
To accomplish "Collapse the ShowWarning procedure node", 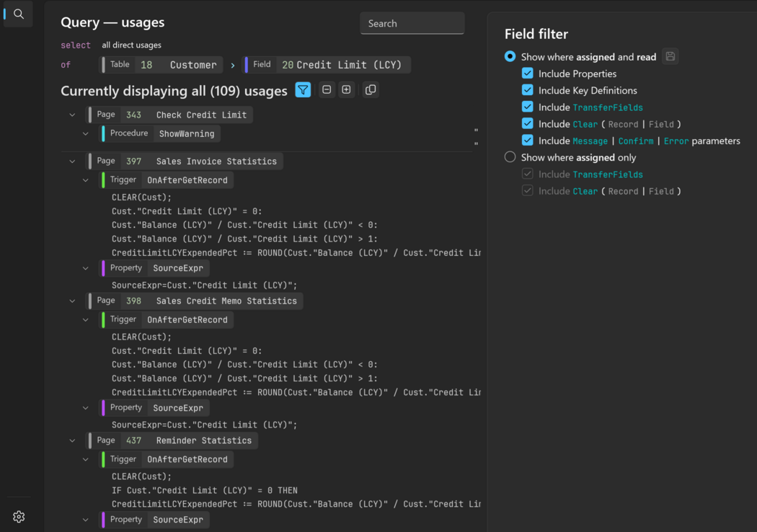I will [86, 134].
